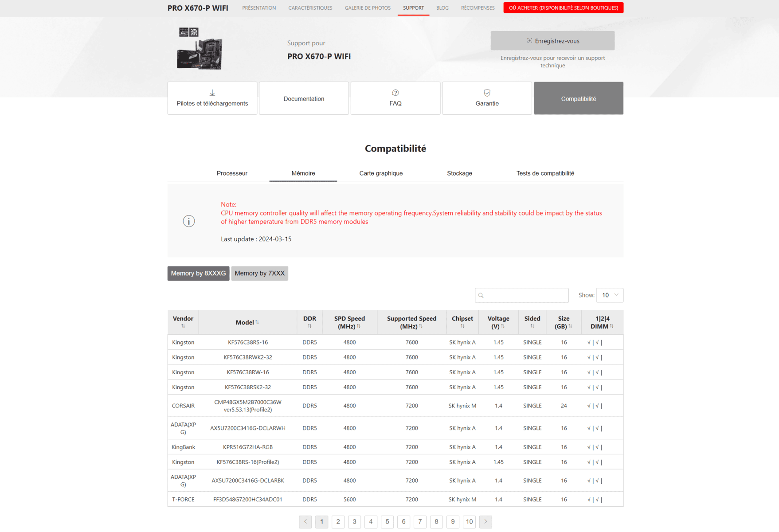This screenshot has height=532, width=779.
Task: Click the FAQ question mark icon
Action: pos(395,93)
